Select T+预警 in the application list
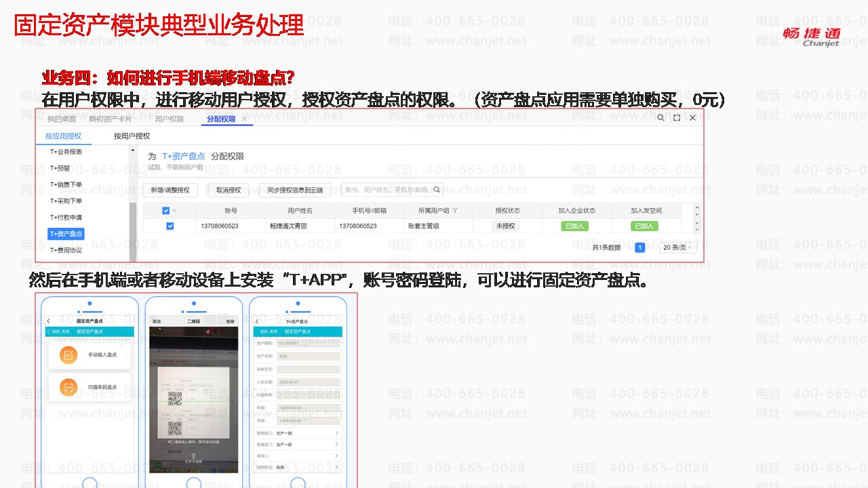The height and width of the screenshot is (488, 868). point(60,168)
